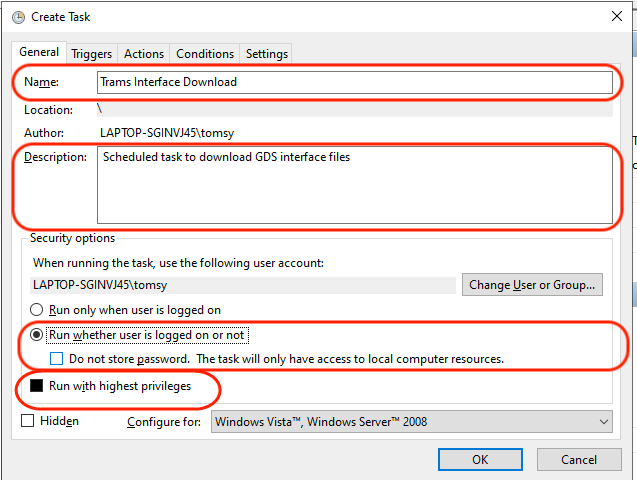Click the Description text box

point(355,185)
